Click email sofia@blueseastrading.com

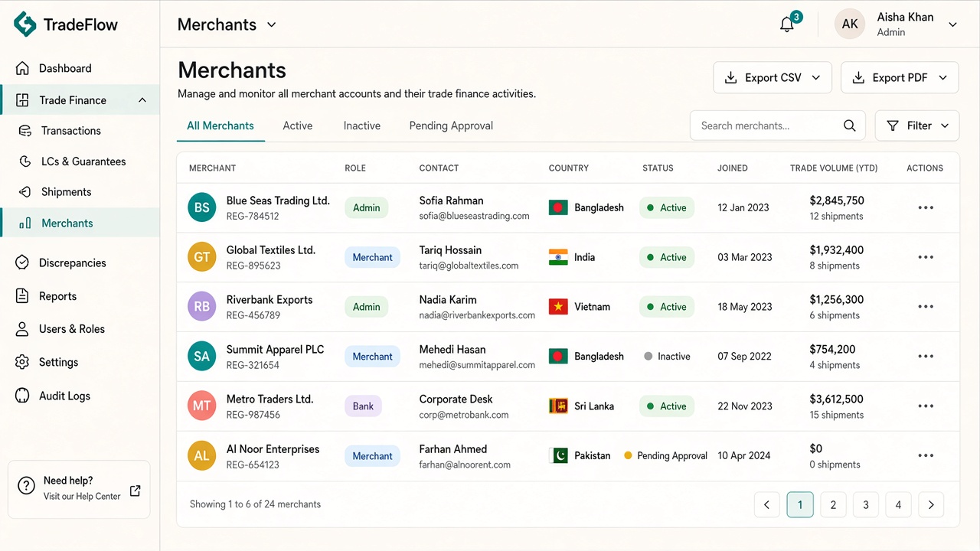point(475,217)
